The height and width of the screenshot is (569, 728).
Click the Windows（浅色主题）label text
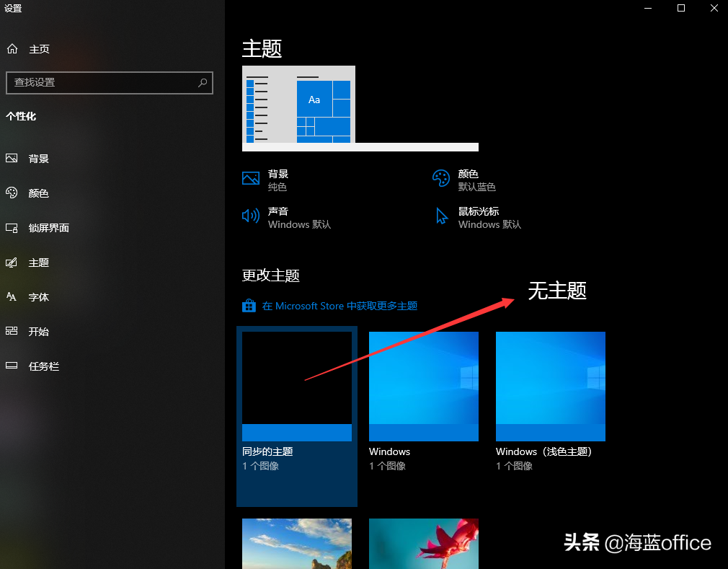point(544,451)
